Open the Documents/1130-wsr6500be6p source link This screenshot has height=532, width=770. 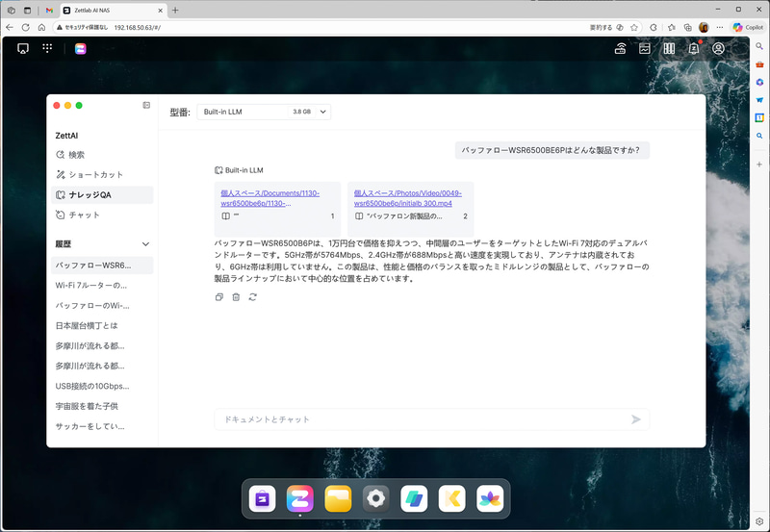(x=269, y=198)
